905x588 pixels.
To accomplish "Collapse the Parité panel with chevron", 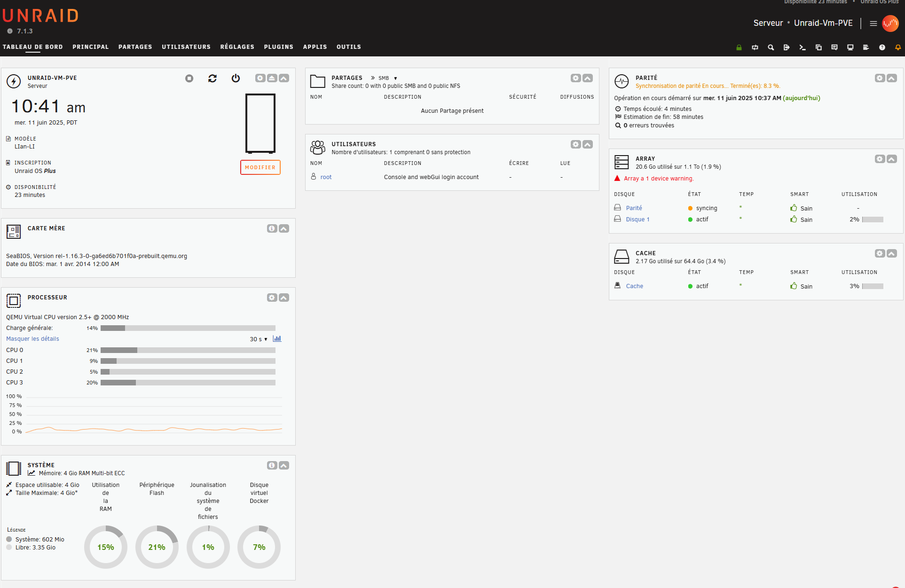I will pyautogui.click(x=891, y=78).
